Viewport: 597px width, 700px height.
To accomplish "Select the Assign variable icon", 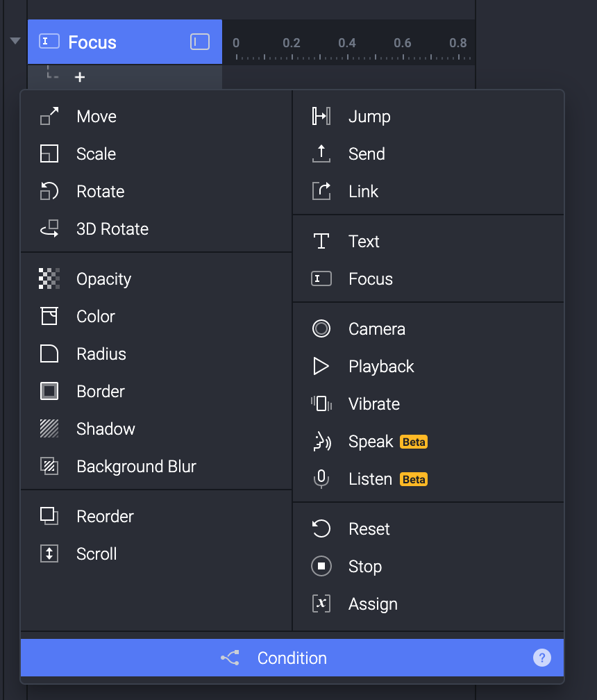I will 321,604.
